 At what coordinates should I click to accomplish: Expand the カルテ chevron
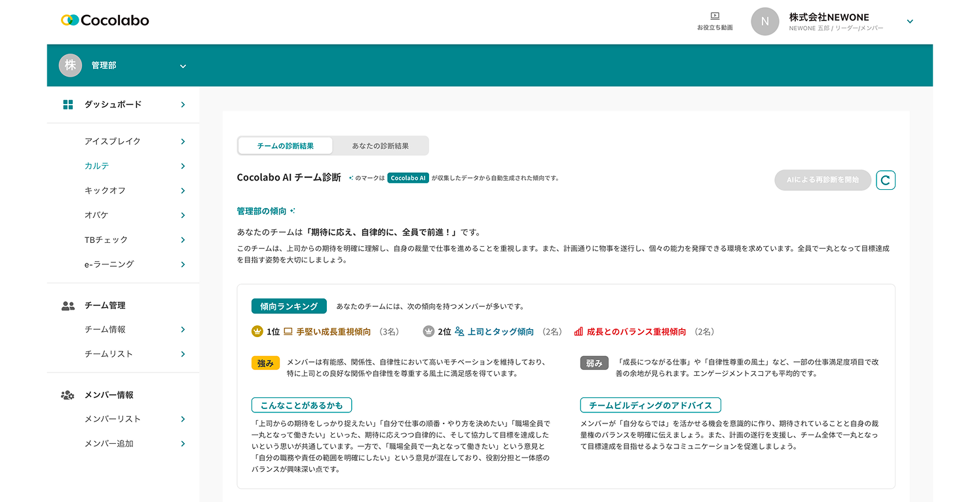click(183, 166)
